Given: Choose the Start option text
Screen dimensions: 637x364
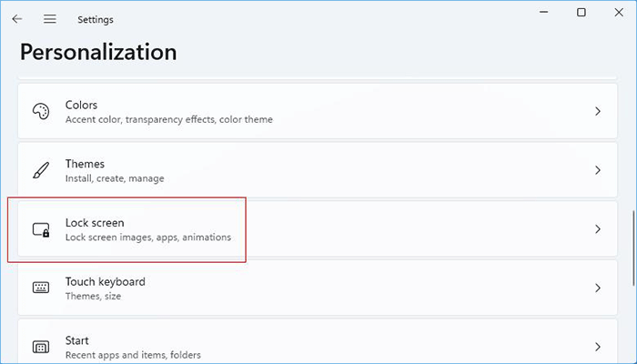Looking at the screenshot, I should click(77, 340).
